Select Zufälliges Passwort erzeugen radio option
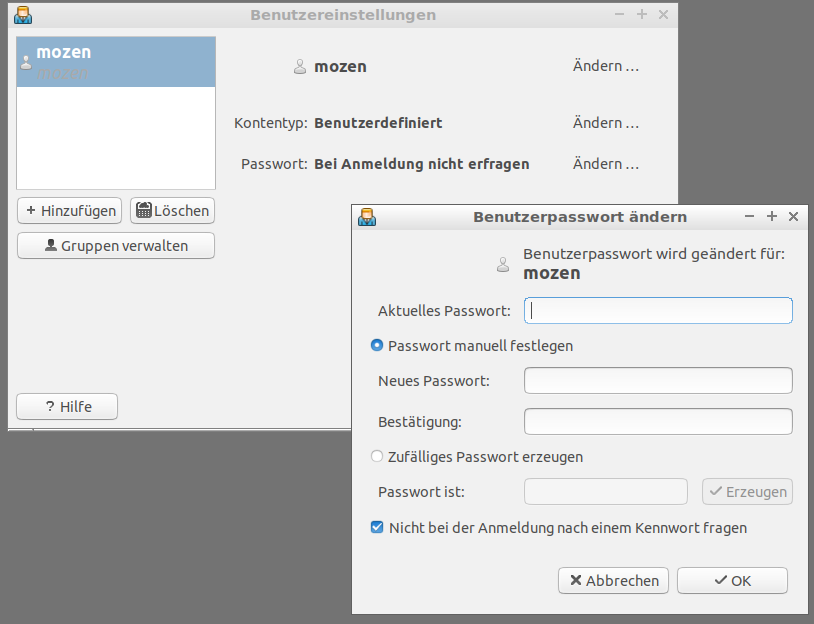This screenshot has height=624, width=814. [377, 457]
